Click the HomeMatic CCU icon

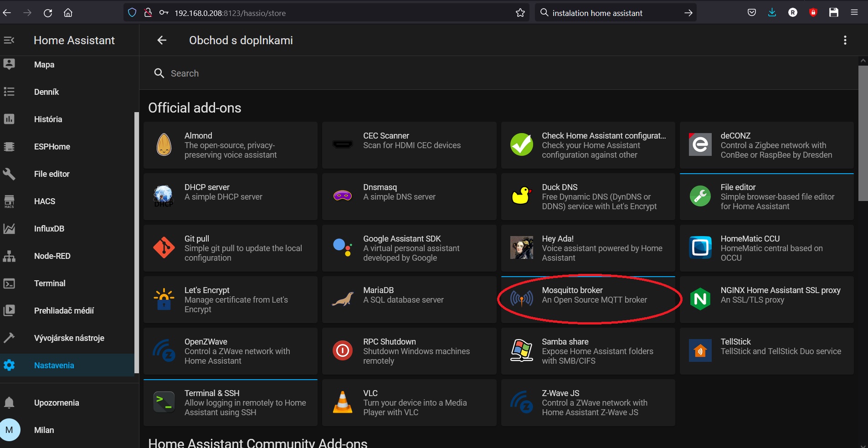coord(700,247)
